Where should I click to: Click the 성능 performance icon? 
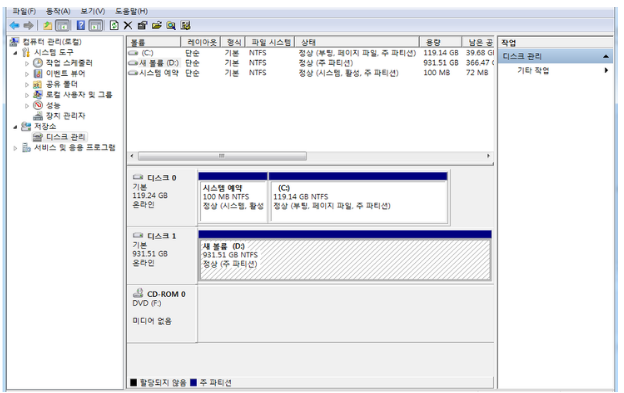click(x=38, y=105)
